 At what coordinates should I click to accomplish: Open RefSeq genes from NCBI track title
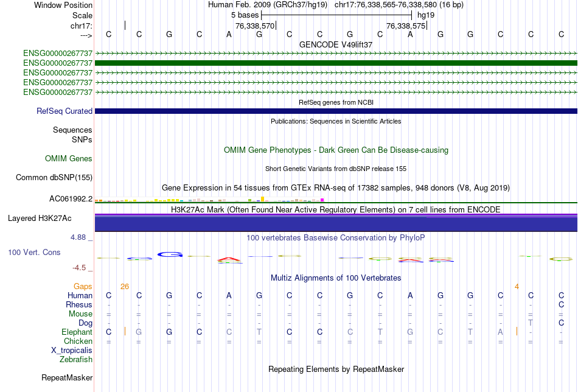click(336, 102)
